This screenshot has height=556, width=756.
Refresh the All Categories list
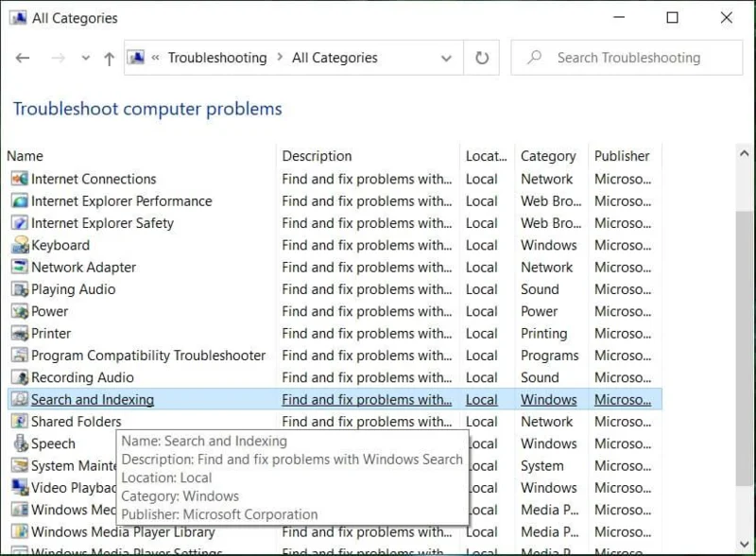tap(482, 58)
